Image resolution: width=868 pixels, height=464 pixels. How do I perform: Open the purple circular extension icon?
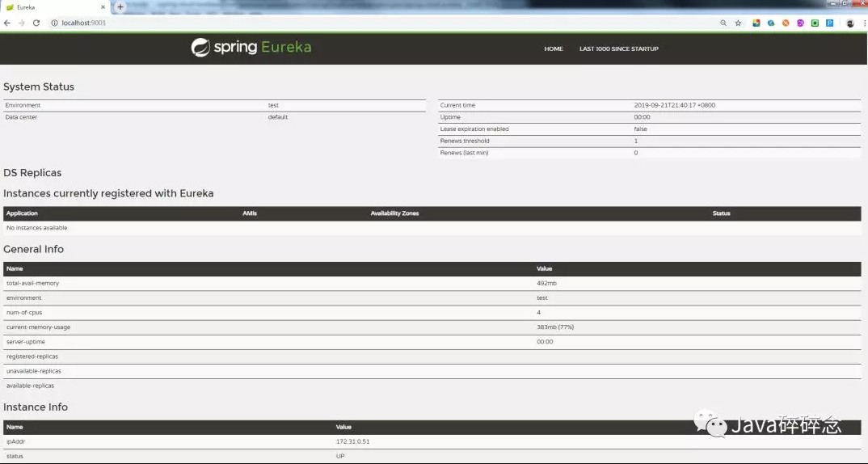pos(800,23)
